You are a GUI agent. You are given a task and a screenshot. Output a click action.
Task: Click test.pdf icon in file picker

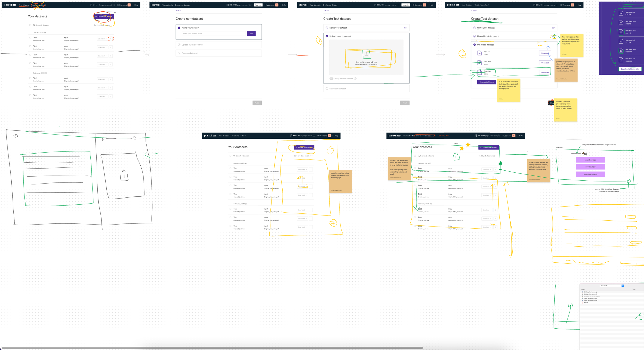pos(583,303)
